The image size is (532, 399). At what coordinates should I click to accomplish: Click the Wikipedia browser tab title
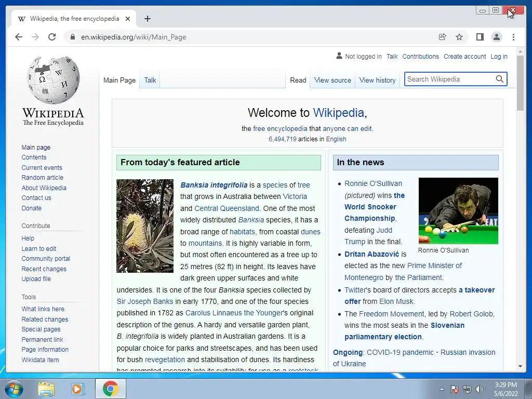(74, 19)
